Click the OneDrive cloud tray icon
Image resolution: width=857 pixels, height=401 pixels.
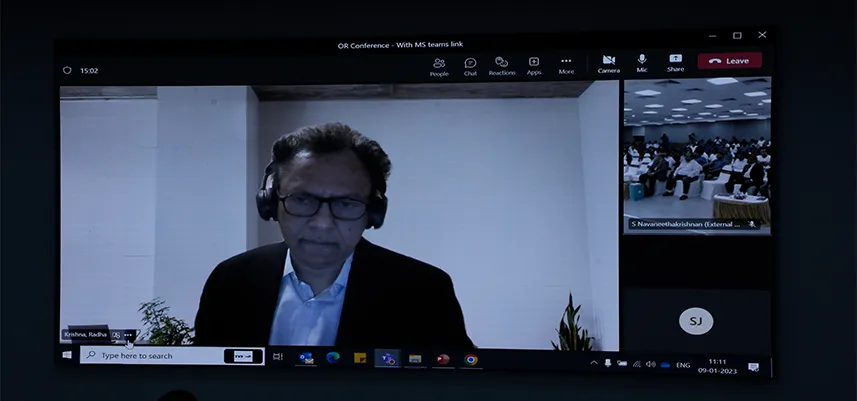point(665,364)
